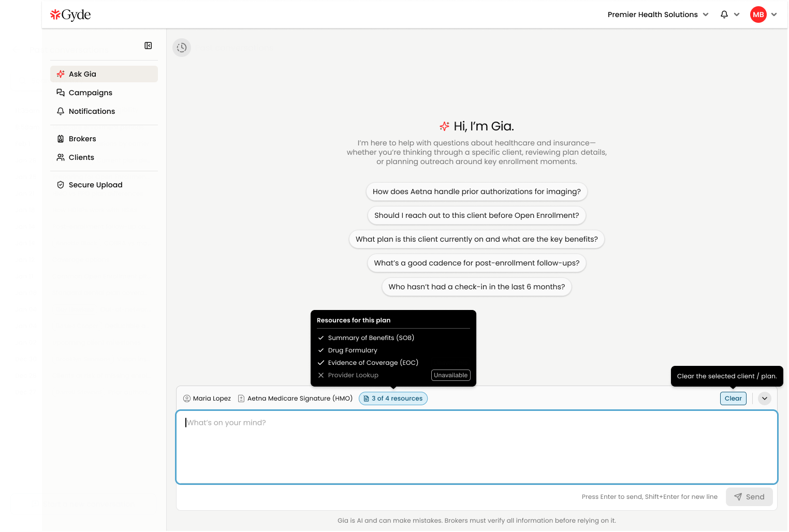Viewport: 789px width, 532px height.
Task: Select the Aetna prior authorizations imaging prompt
Action: click(477, 191)
